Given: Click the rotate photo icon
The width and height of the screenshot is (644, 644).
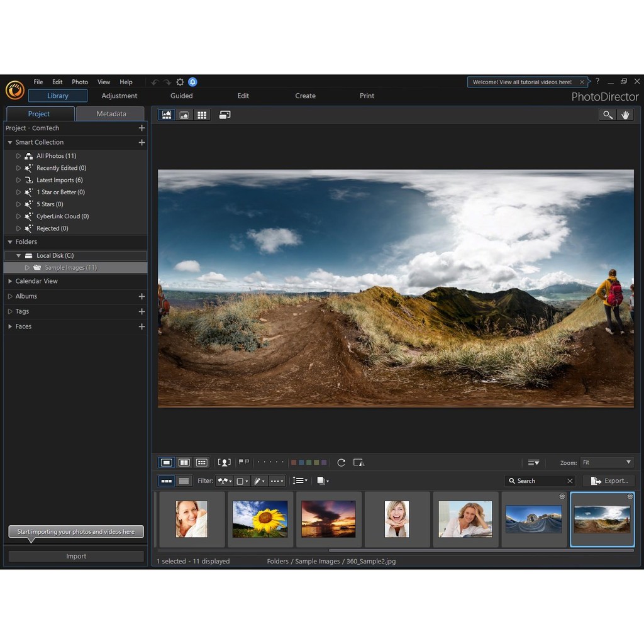Looking at the screenshot, I should [341, 462].
